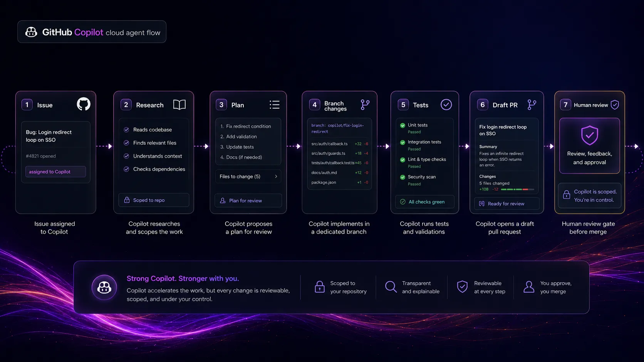
Task: Click the Fix login redirect loop on SSO PR title
Action: coord(503,130)
